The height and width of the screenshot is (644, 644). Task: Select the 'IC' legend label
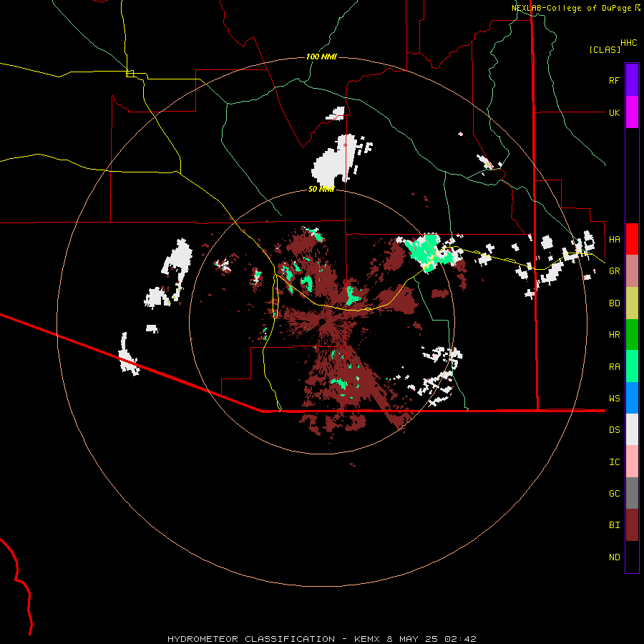click(x=614, y=462)
